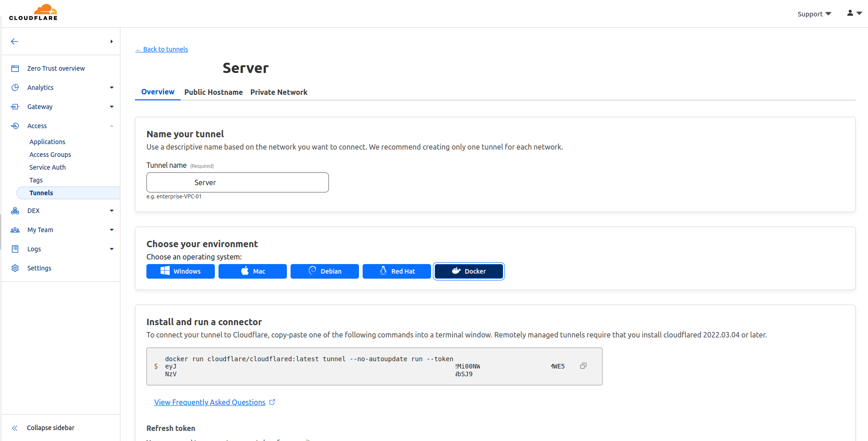Select Debian operating system button
Image resolution: width=868 pixels, height=441 pixels.
click(325, 271)
